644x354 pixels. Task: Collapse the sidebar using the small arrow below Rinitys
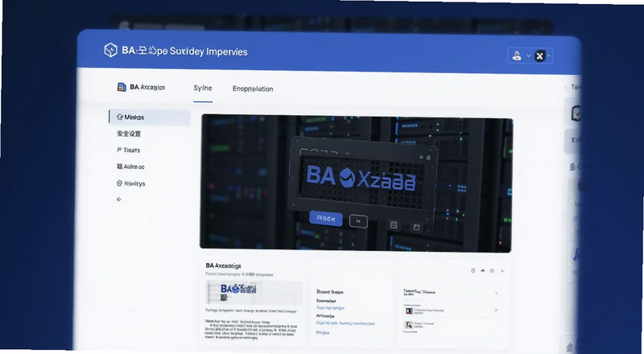pos(119,200)
